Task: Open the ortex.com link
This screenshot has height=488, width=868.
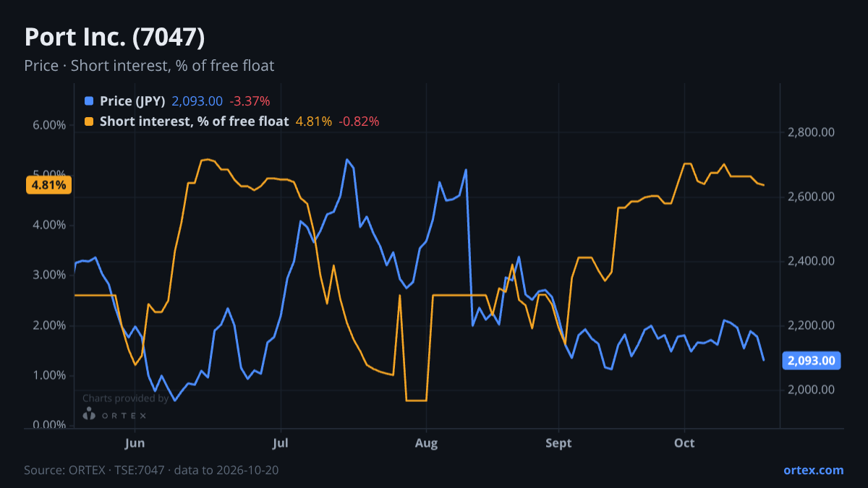Action: (814, 470)
